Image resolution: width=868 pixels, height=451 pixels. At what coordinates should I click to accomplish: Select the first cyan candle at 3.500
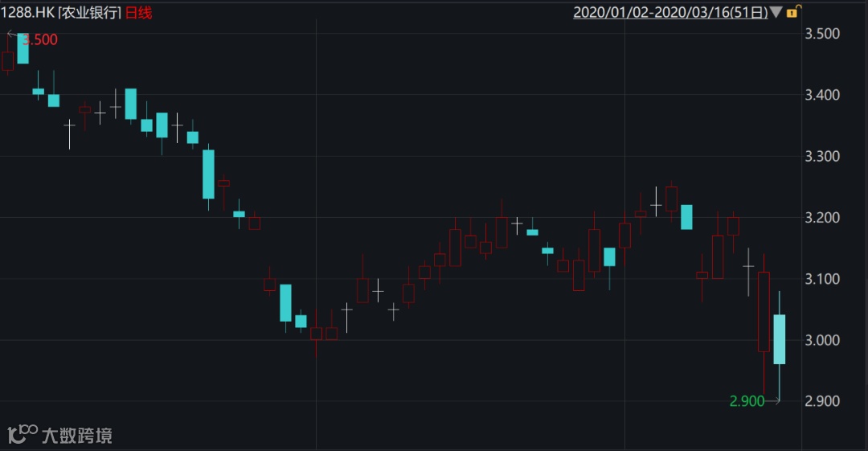tap(23, 48)
